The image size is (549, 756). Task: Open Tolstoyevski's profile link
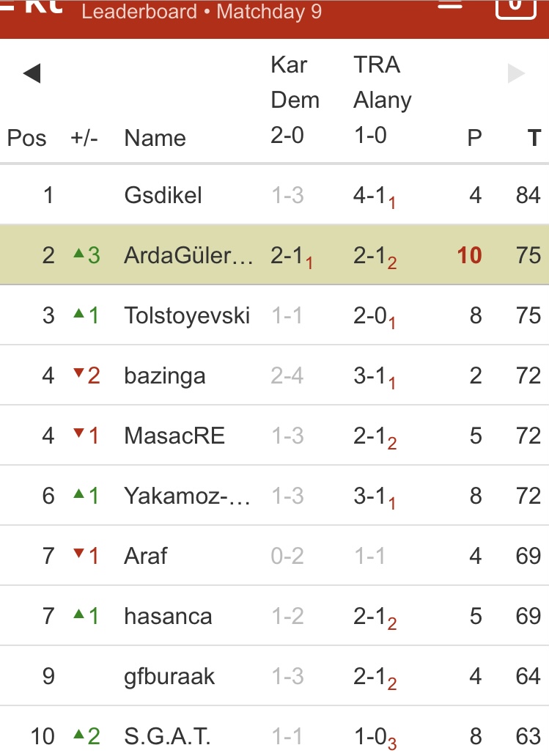point(187,315)
